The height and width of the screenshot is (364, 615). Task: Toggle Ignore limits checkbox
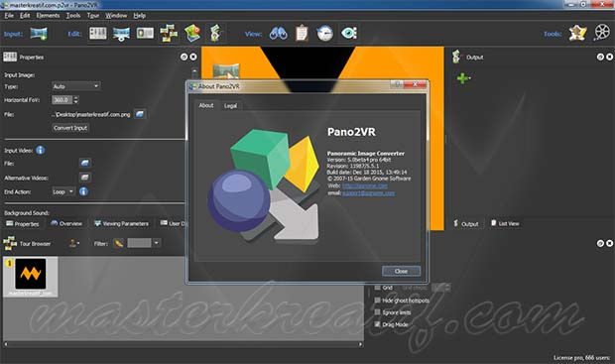[x=377, y=312]
